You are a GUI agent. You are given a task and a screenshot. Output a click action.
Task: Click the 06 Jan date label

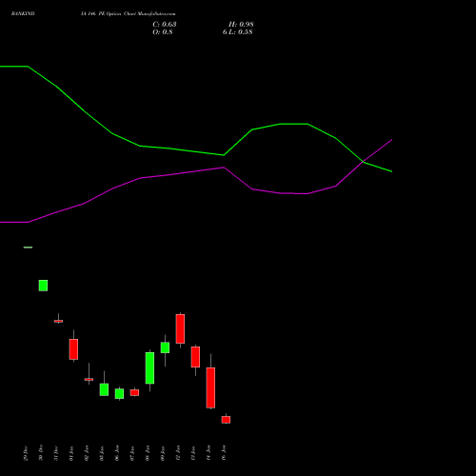117,453
